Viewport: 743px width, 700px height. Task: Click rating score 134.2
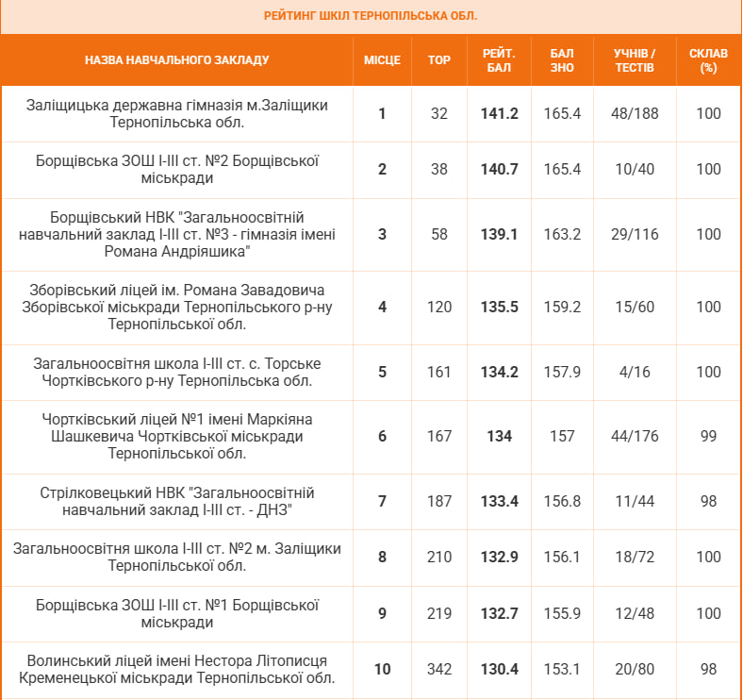500,373
